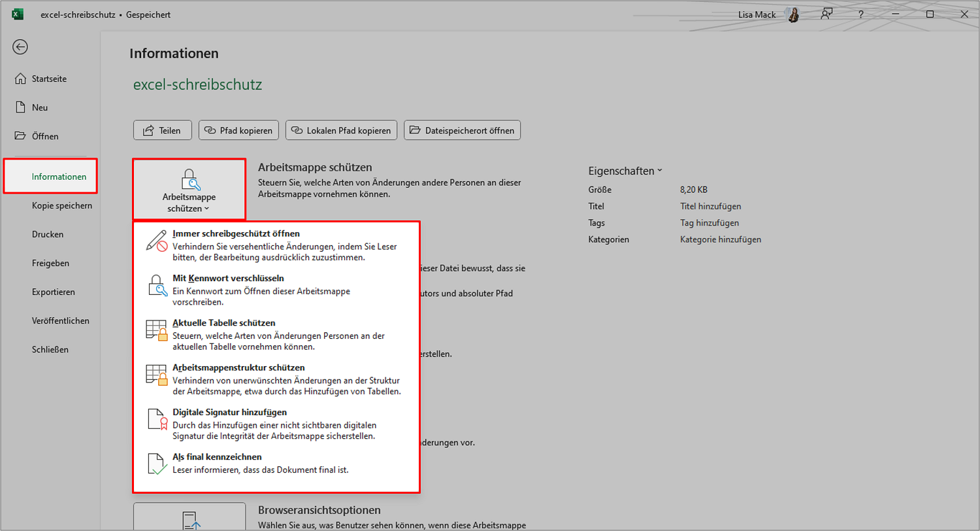Click Dateispeicherort öffnen button
The image size is (980, 531).
tap(462, 130)
